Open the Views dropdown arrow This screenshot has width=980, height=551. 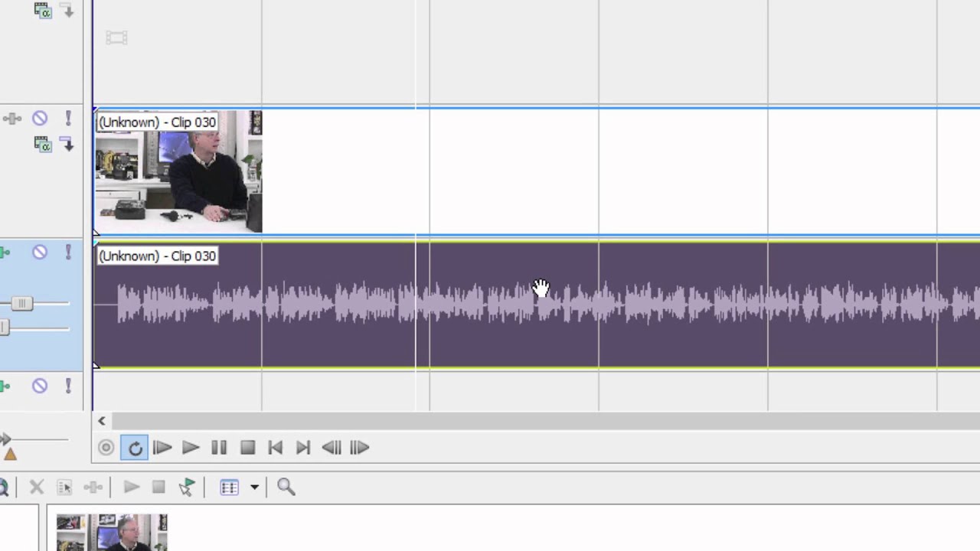coord(254,487)
